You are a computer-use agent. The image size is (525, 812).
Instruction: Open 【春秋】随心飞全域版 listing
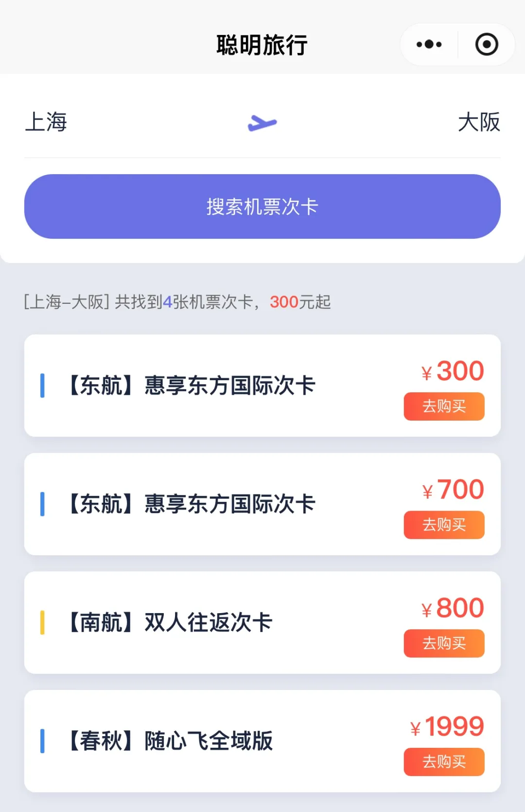(x=169, y=741)
